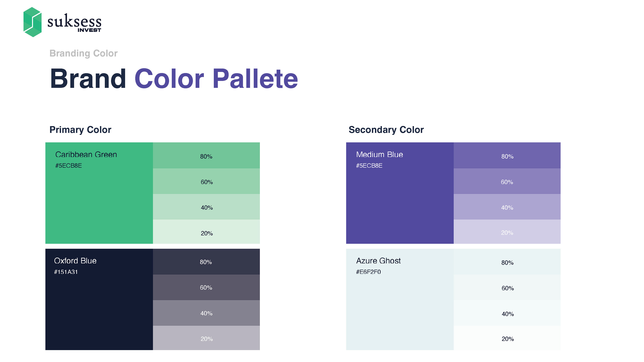The width and height of the screenshot is (644, 362).
Task: Click the Caribbean Green main swatch
Action: coord(99,200)
